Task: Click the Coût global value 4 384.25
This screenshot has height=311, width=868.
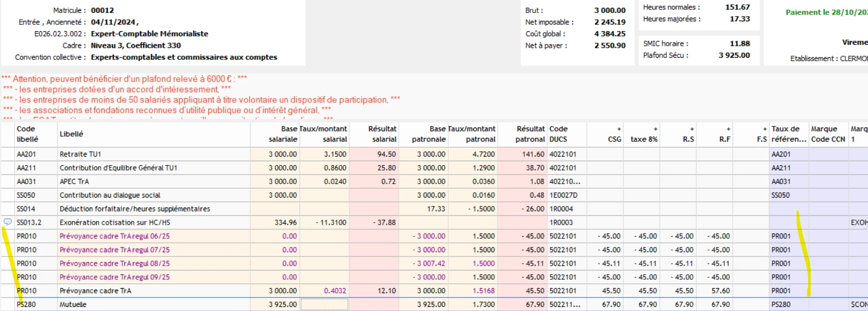Action: click(610, 34)
